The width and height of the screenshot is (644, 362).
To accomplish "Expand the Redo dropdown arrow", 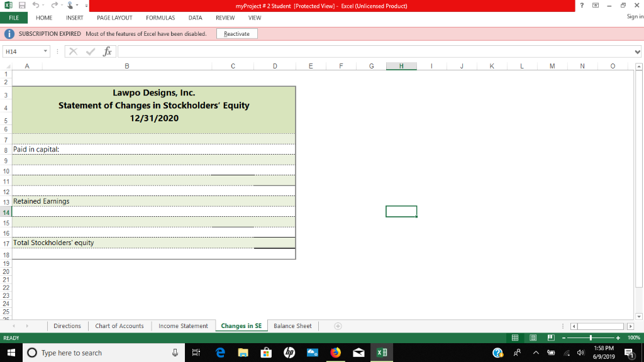I will point(61,5).
